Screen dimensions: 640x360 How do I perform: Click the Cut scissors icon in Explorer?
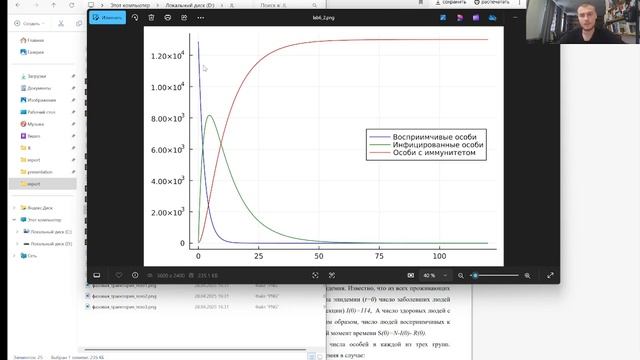click(61, 23)
